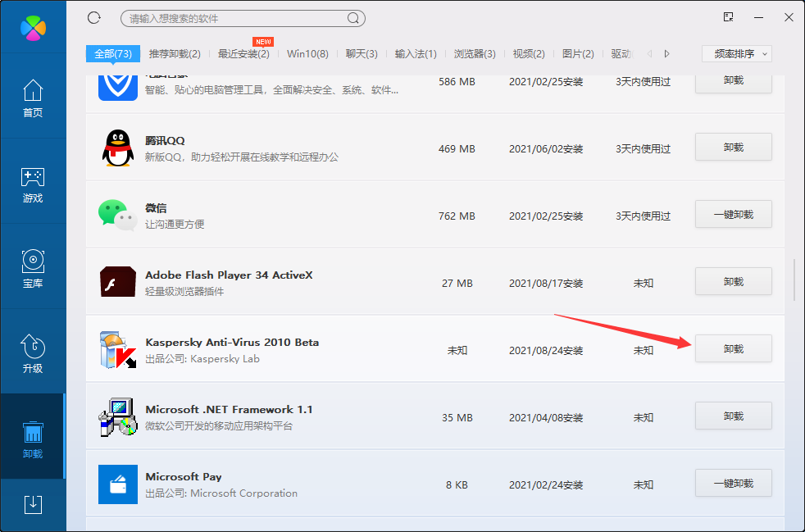Click 一键卸载 for 微信
Screen dimensions: 805x532
[734, 214]
